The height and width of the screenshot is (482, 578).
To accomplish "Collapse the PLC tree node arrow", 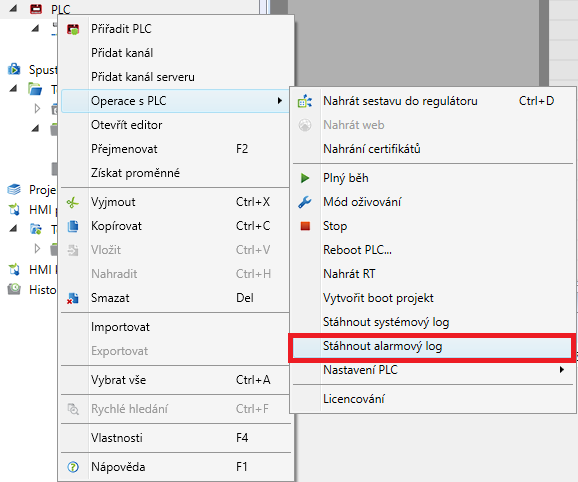I will 13,8.
